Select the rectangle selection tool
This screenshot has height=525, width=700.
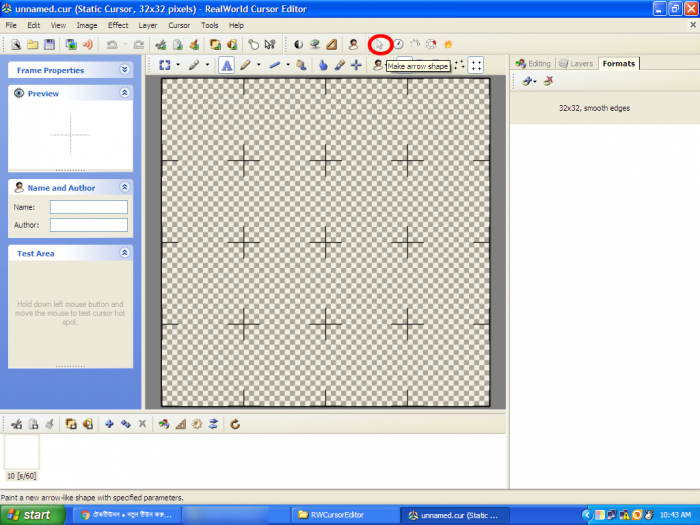point(165,65)
